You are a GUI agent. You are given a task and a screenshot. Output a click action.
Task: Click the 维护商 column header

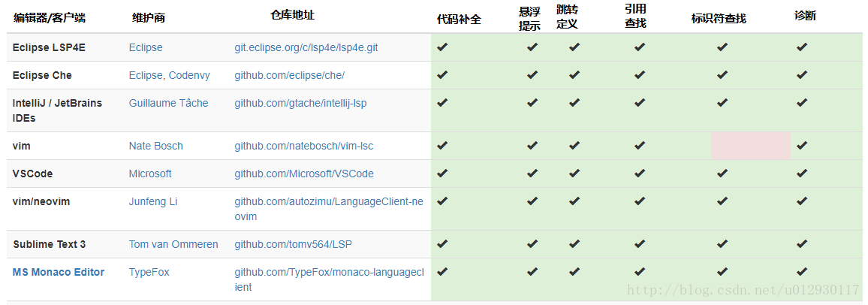click(149, 18)
